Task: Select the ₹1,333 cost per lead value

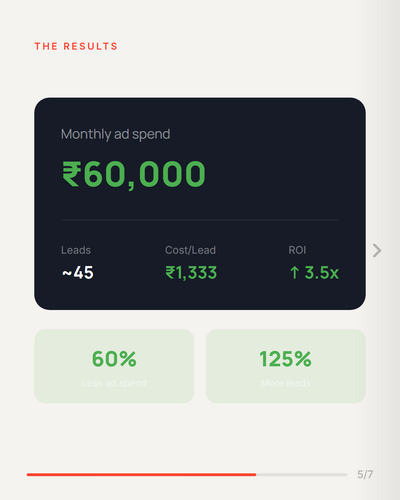Action: (191, 273)
